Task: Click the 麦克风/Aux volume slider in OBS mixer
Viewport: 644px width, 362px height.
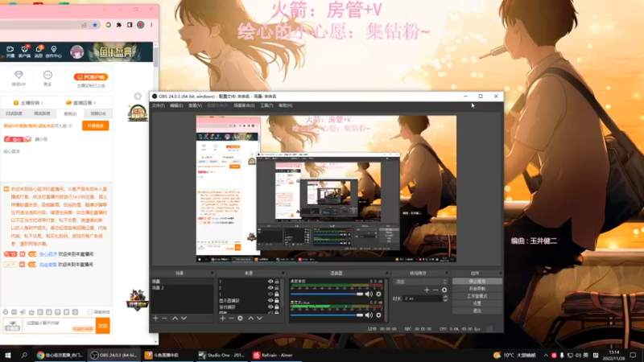Action: coord(327,315)
